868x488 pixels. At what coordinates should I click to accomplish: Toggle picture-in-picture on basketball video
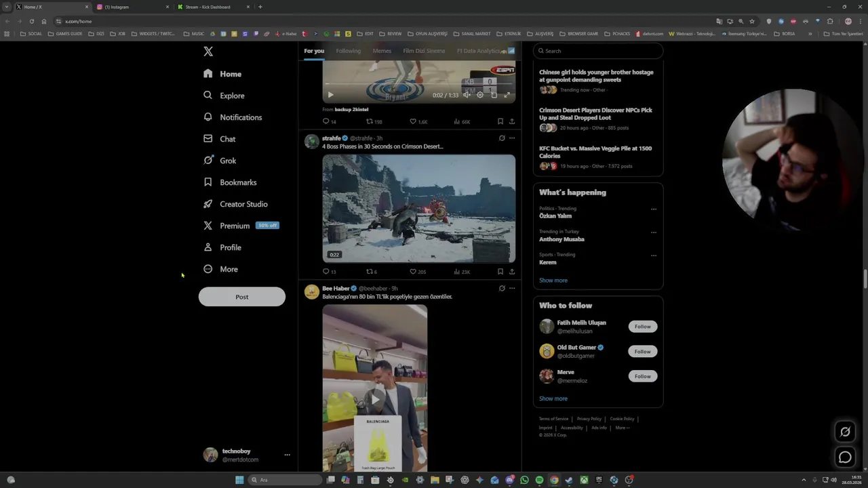coord(494,95)
